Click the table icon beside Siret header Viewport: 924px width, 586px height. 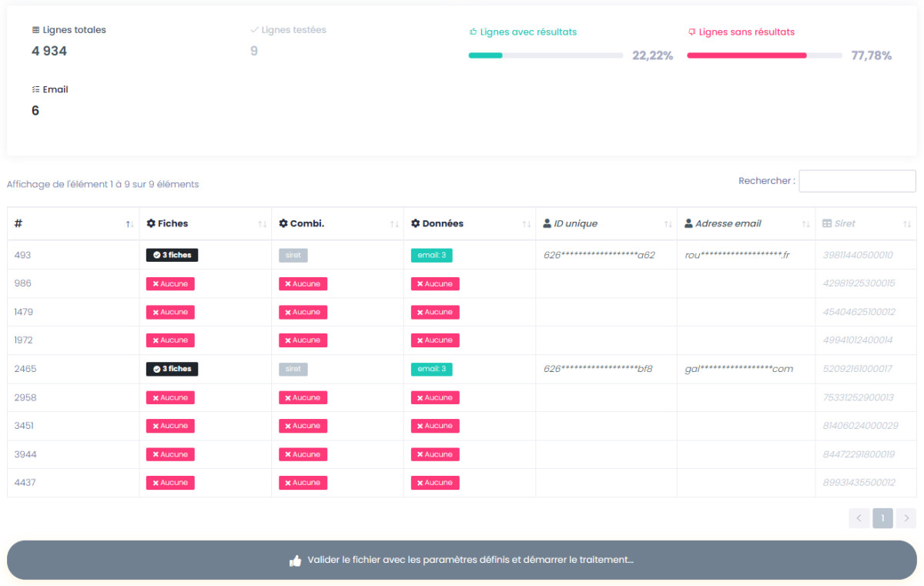click(x=827, y=223)
